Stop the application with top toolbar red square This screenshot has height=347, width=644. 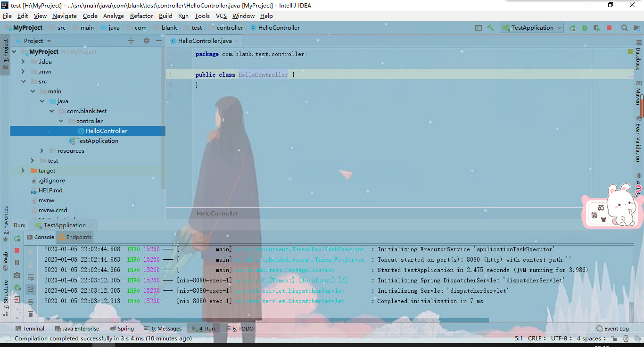[609, 28]
